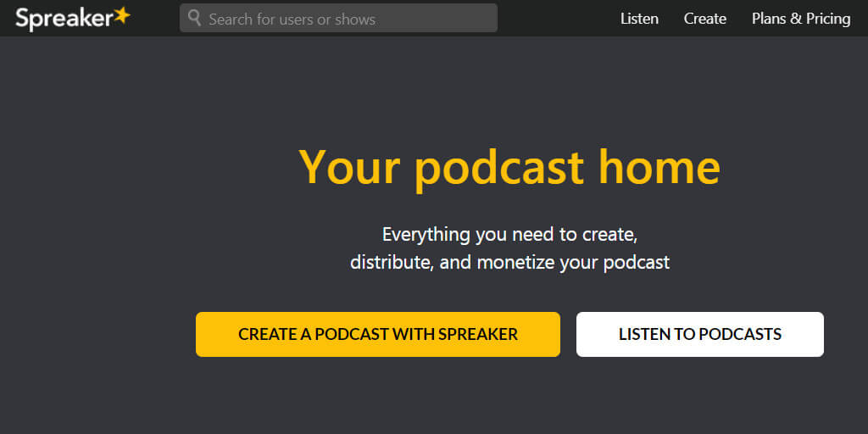Go to Plans & Pricing

[801, 19]
